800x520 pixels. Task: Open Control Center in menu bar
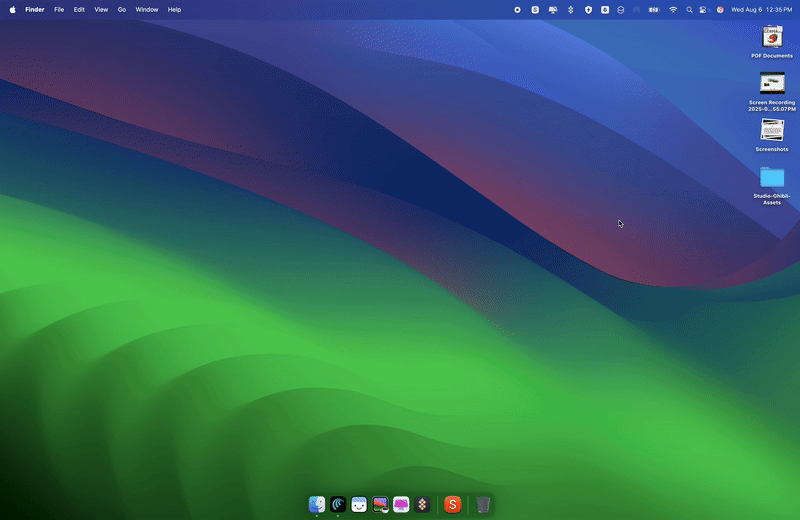click(x=704, y=10)
